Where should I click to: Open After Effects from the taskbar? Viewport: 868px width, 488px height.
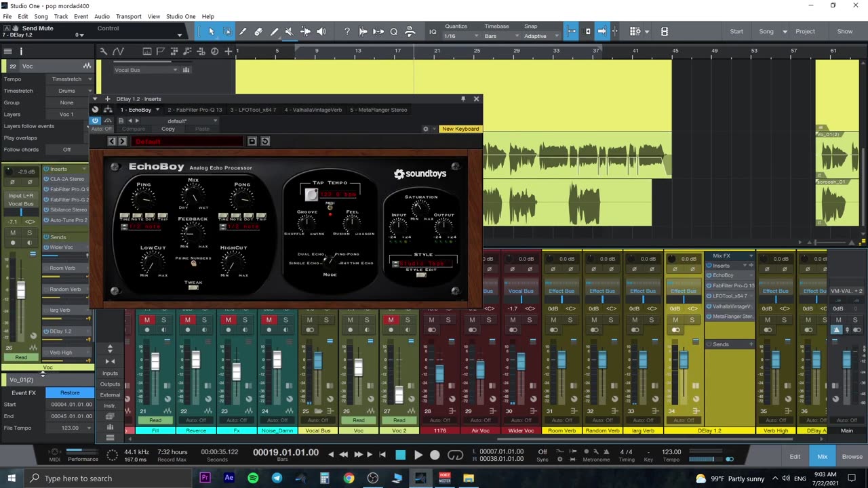tap(229, 478)
